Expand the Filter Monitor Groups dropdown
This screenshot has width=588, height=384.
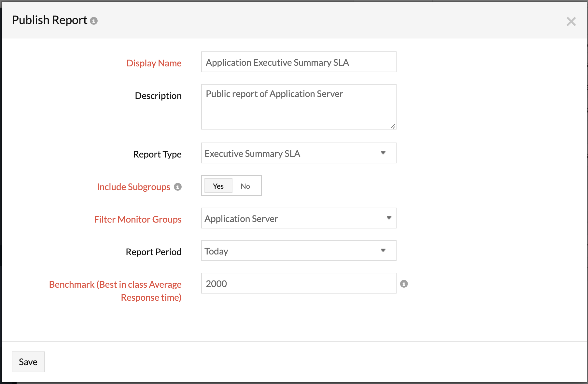click(x=298, y=218)
